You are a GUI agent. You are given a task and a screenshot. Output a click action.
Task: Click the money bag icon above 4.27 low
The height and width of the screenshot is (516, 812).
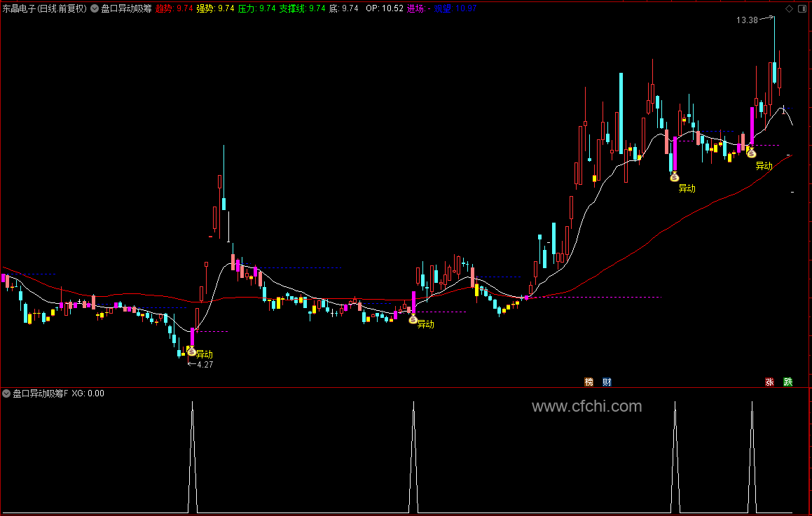coord(191,351)
